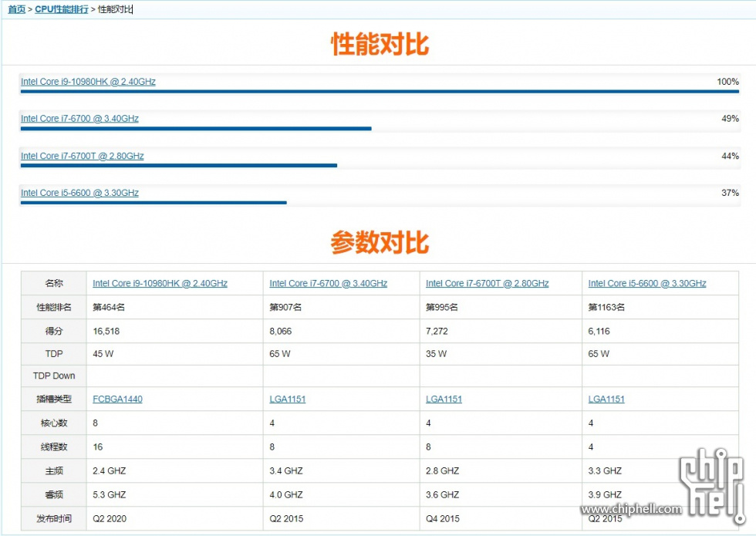Open i5-6600 @ 3.30GHz link in performance bars
The image size is (756, 536).
click(79, 192)
